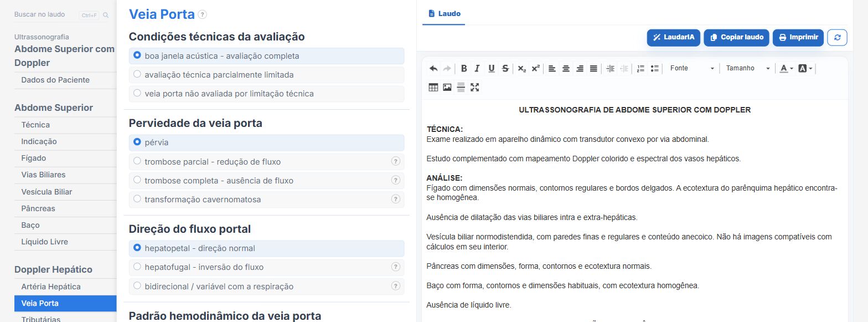Image resolution: width=868 pixels, height=322 pixels.
Task: Click the redo arrow icon
Action: tap(447, 68)
